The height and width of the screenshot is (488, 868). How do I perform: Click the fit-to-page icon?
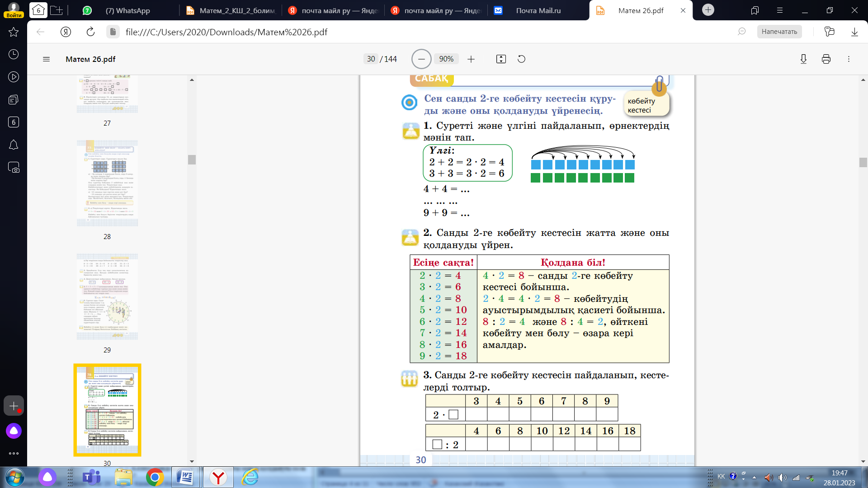(x=501, y=59)
